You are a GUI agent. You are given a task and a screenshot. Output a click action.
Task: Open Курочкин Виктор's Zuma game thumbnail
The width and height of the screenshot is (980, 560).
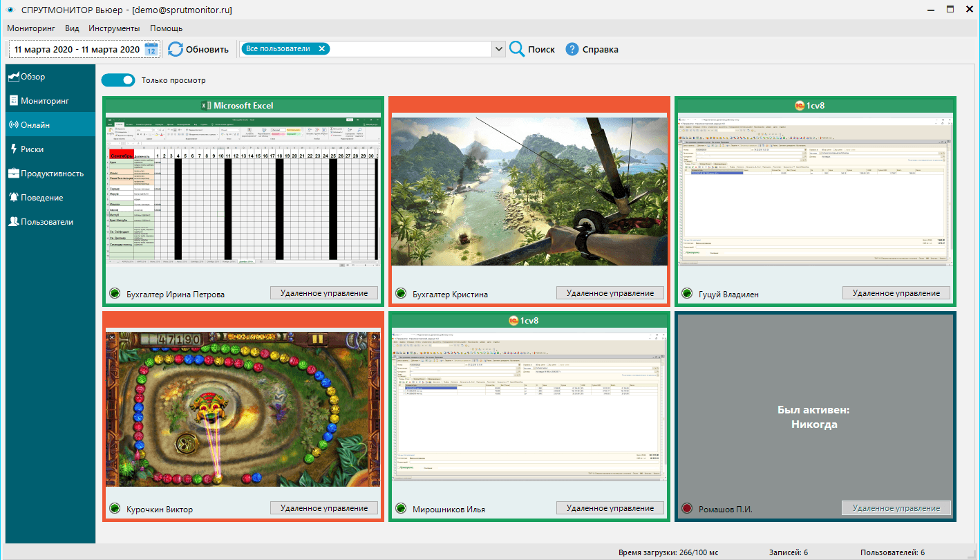(243, 408)
